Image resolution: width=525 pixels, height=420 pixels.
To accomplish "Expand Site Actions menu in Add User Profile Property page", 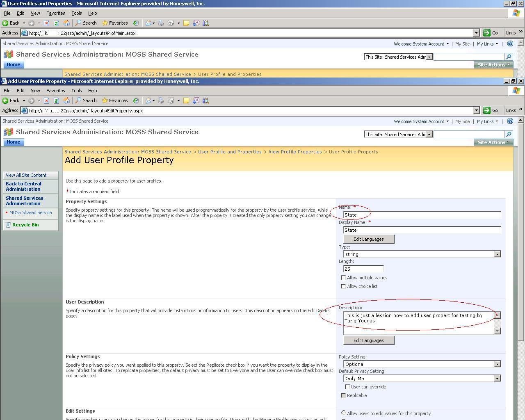I will point(493,142).
